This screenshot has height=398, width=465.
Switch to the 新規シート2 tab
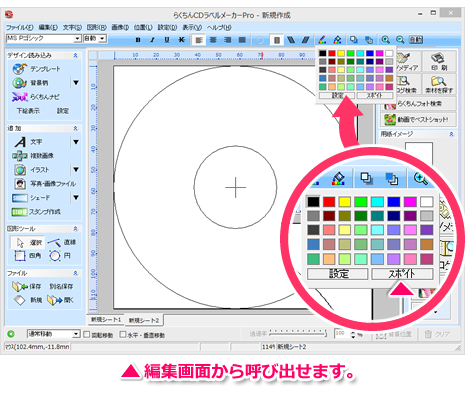(144, 320)
